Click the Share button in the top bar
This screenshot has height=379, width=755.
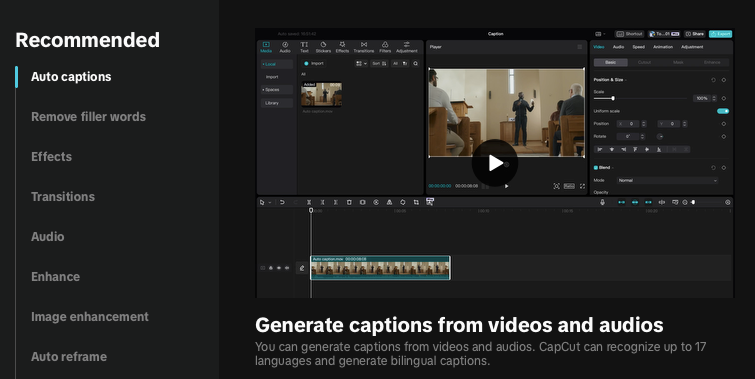pos(695,34)
